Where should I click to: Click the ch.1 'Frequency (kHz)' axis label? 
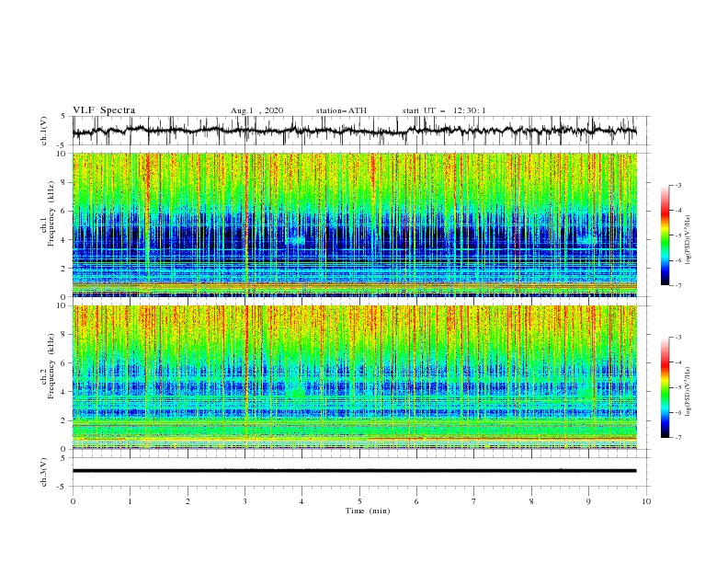(51, 212)
